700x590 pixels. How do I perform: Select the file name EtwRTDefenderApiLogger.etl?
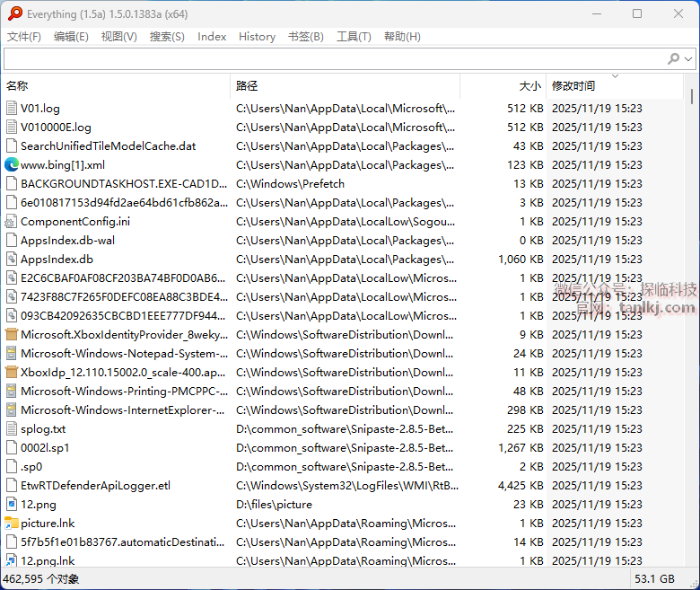coord(95,486)
